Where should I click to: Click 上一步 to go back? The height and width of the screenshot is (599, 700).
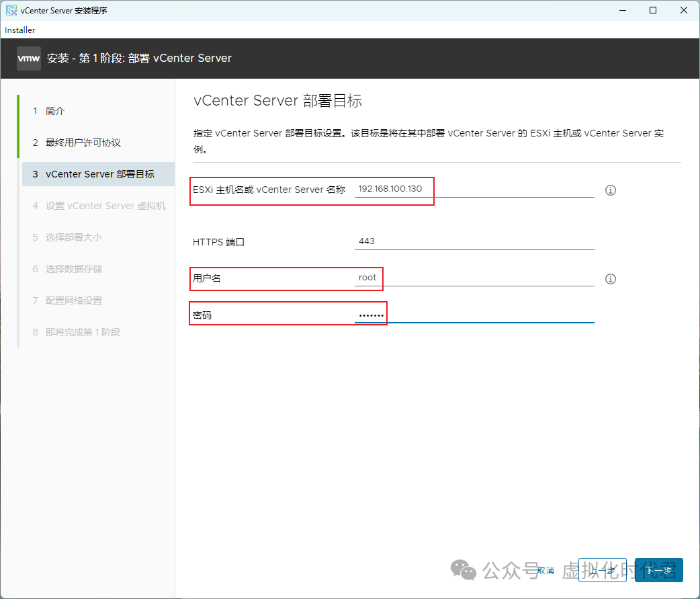[602, 570]
